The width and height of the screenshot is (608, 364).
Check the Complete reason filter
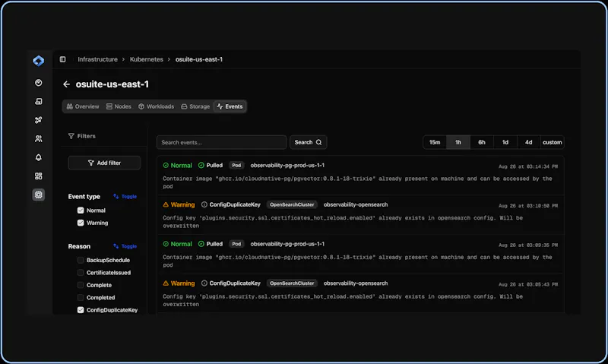pos(81,285)
